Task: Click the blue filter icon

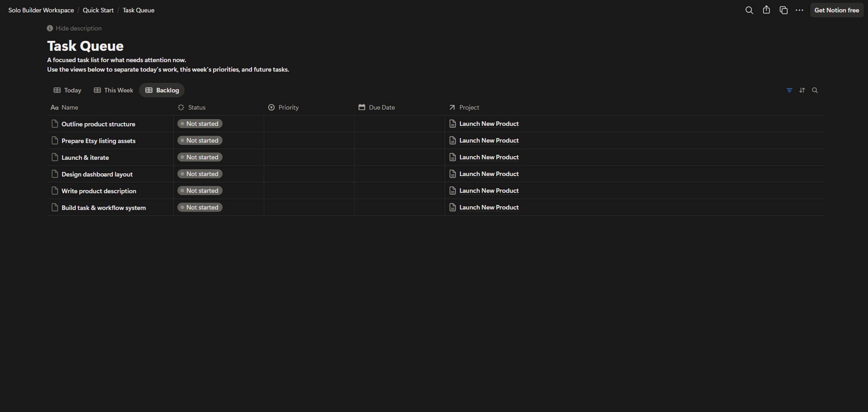Action: click(789, 90)
